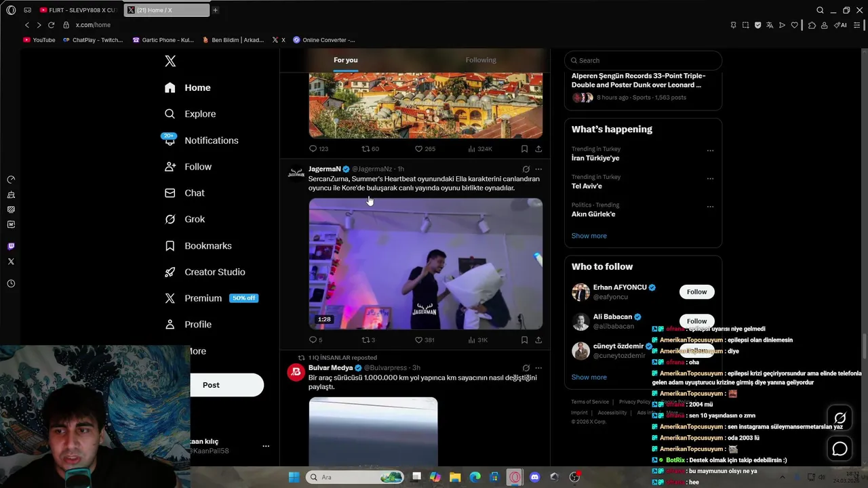
Task: Like the JagermaN post with 381 likes
Action: coord(425,340)
